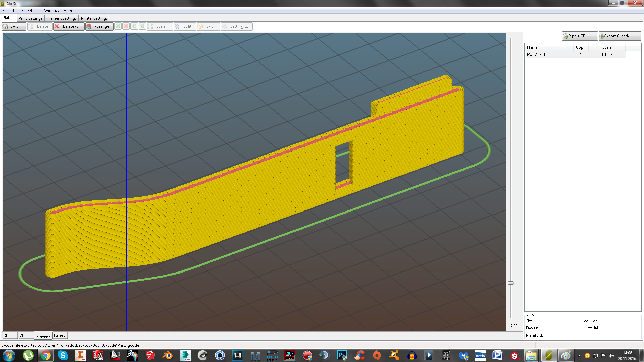Export the model via Export STL...

coord(579,36)
